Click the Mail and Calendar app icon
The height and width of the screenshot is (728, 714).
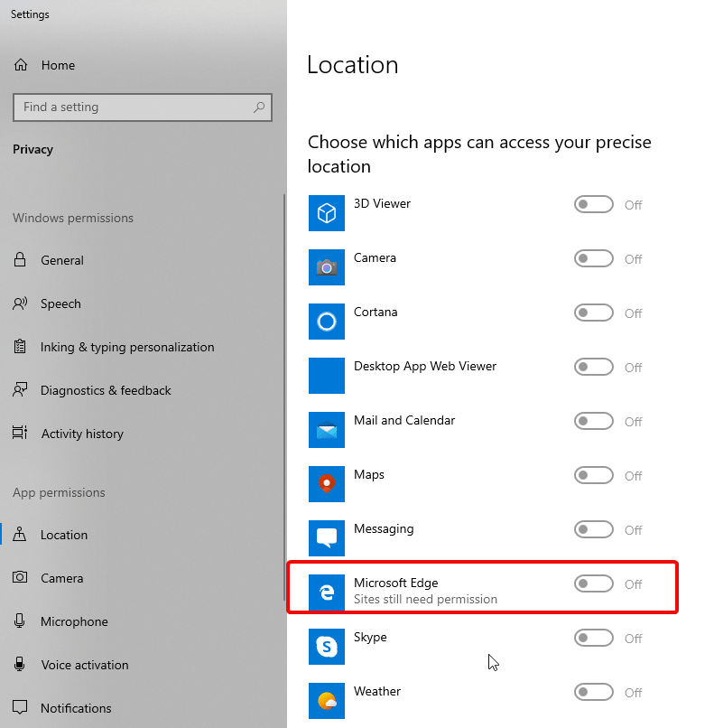327,430
